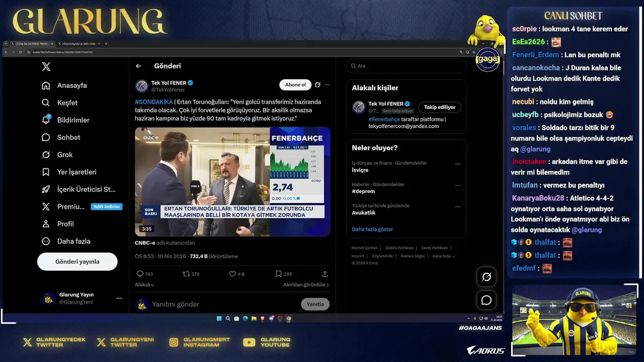Open Chrome icon on taskbar
Screen dimensions: 644x362
288,318
